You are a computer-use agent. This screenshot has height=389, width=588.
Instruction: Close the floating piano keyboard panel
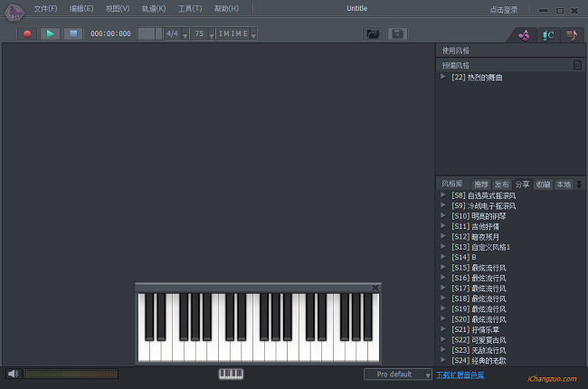[x=375, y=288]
